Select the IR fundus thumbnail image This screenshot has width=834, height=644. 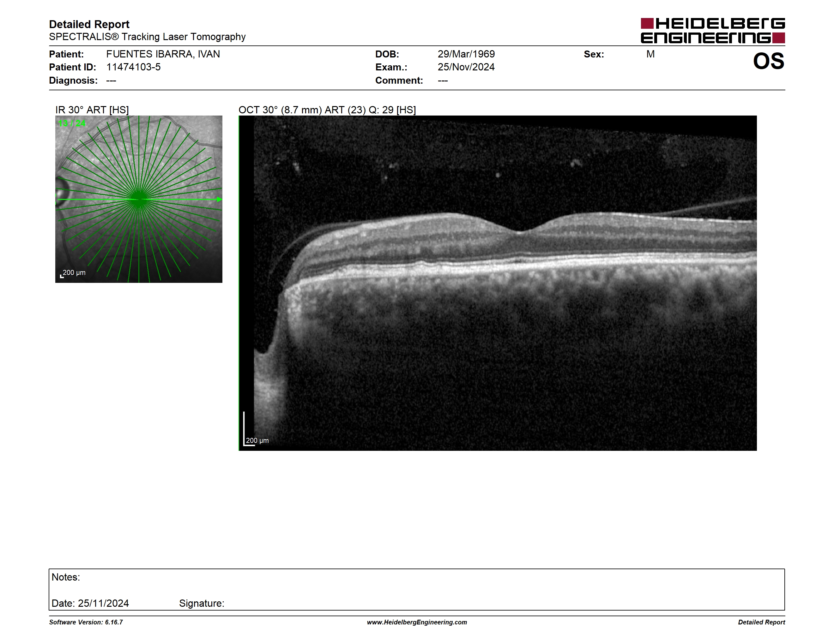click(139, 199)
